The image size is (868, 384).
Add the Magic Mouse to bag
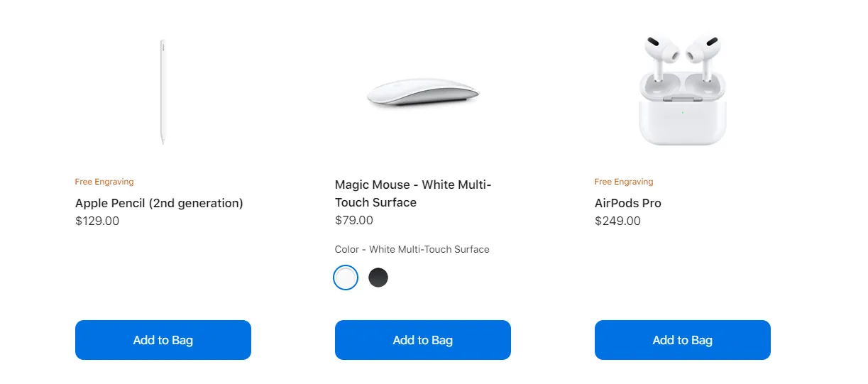(x=423, y=340)
